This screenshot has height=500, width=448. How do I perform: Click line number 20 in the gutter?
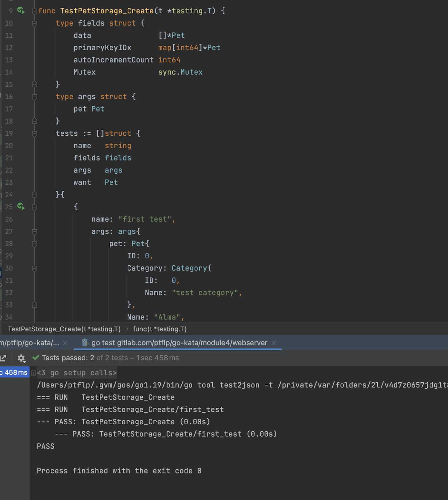9,146
